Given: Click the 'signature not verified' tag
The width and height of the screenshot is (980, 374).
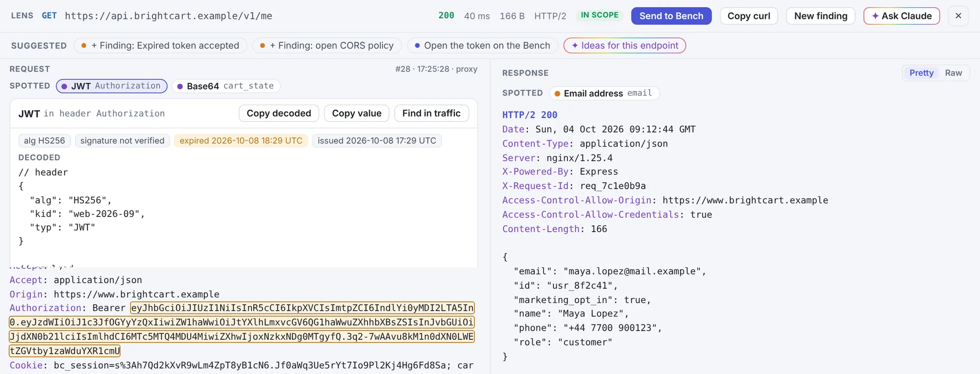Looking at the screenshot, I should coord(122,140).
